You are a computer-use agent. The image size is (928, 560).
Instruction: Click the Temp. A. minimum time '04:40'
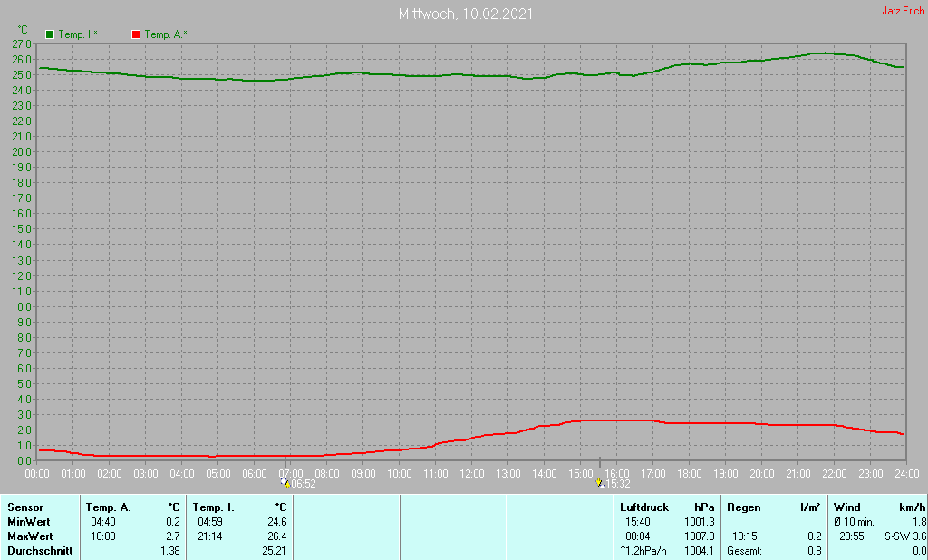click(103, 522)
